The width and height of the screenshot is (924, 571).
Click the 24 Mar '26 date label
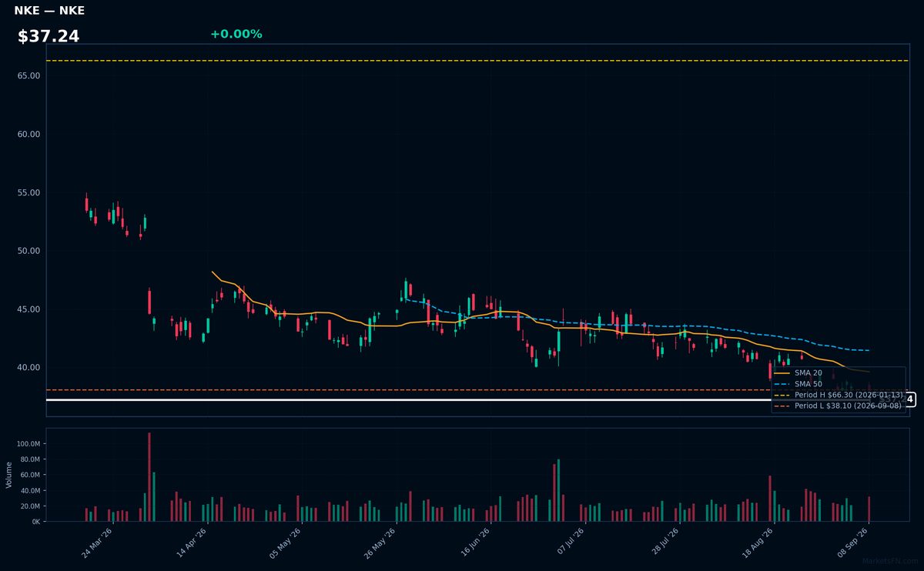click(97, 543)
